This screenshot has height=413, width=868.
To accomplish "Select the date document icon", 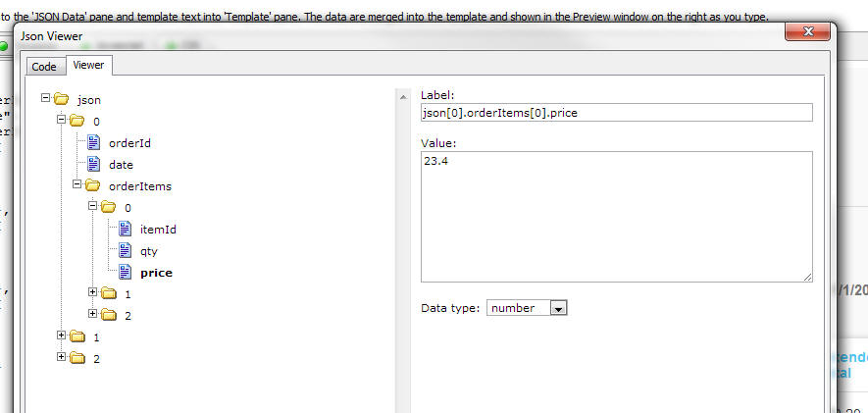I will (x=93, y=165).
